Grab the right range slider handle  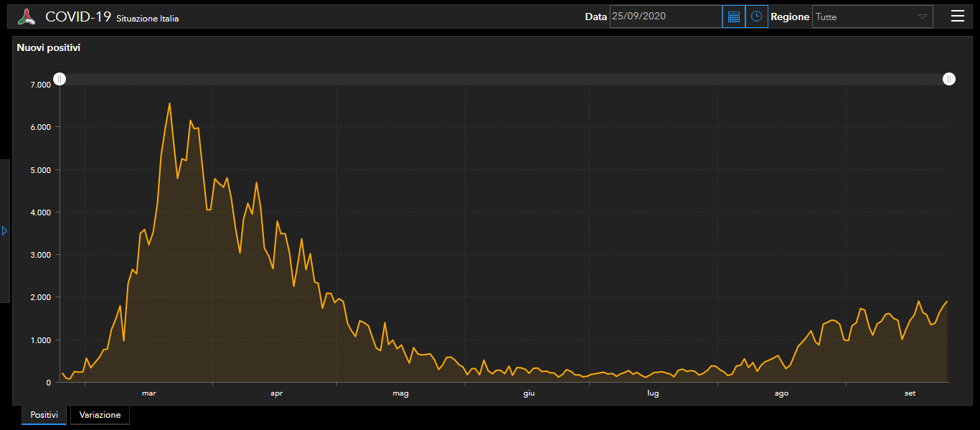tap(949, 79)
